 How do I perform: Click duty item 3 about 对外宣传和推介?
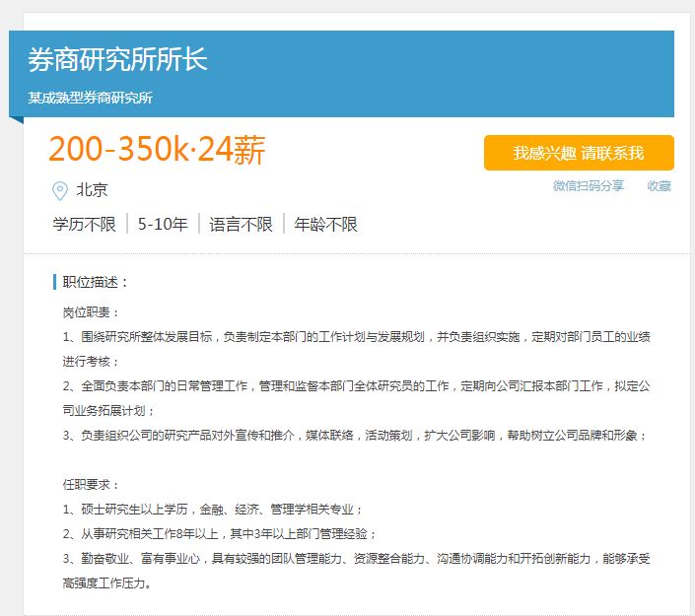click(x=355, y=435)
